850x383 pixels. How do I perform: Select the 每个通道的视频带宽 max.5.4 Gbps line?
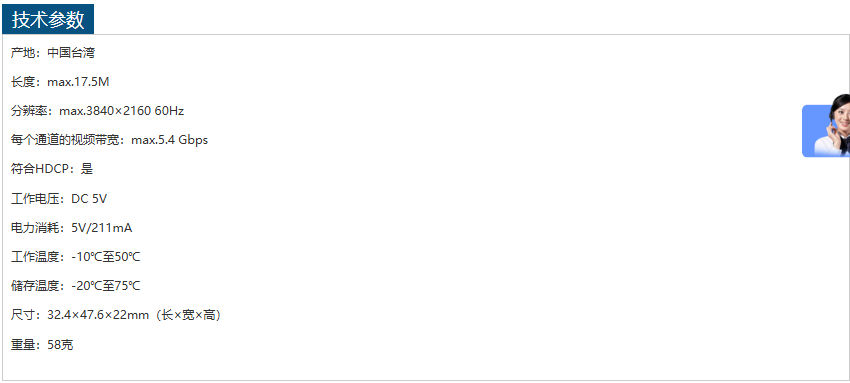tap(110, 140)
